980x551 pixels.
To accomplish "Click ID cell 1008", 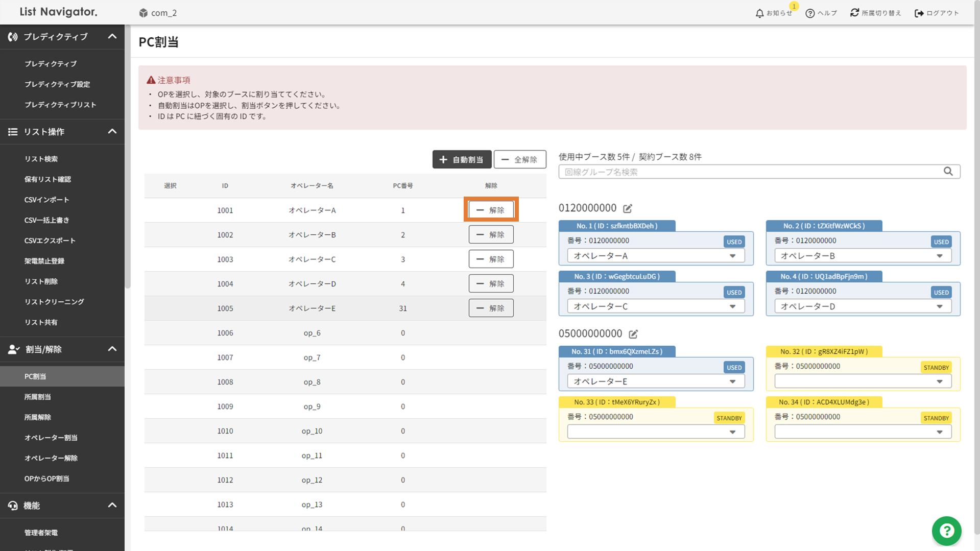I will coord(225,382).
